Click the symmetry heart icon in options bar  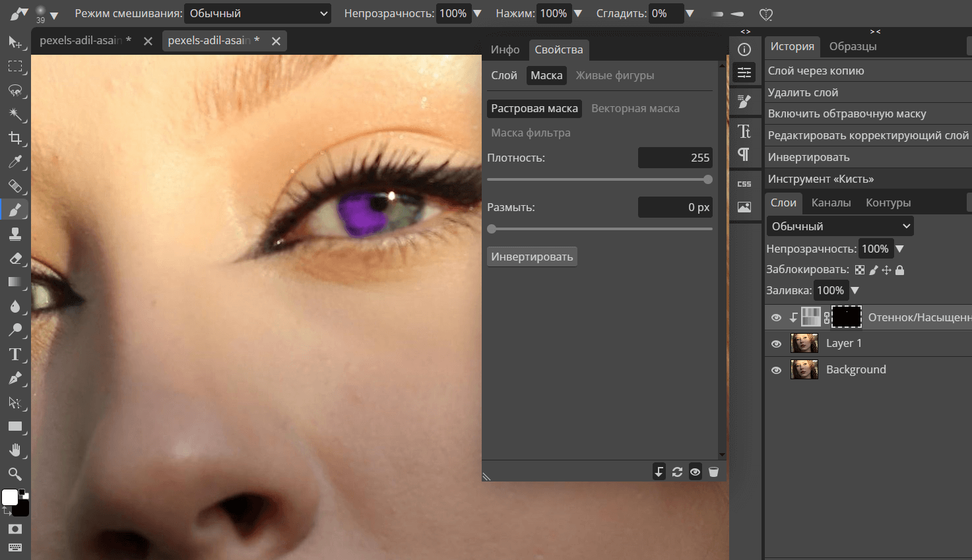click(766, 14)
